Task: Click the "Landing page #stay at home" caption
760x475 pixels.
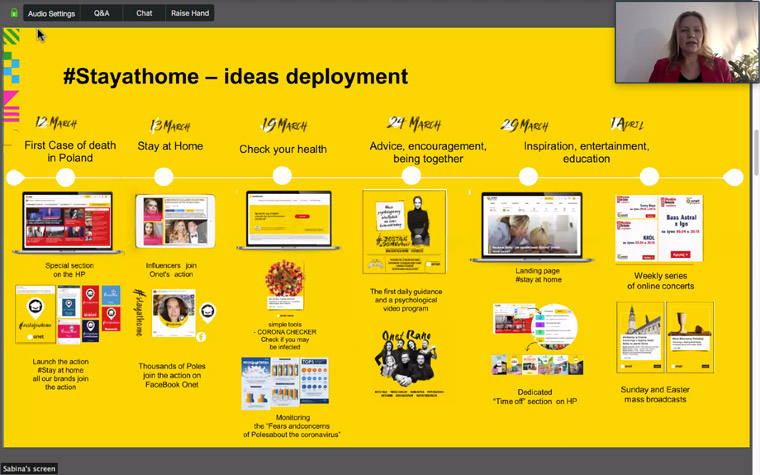Action: tap(538, 275)
